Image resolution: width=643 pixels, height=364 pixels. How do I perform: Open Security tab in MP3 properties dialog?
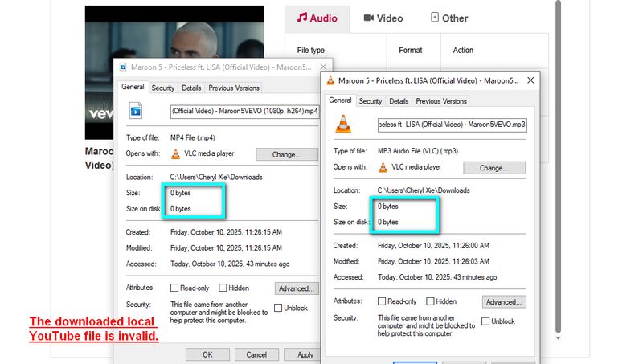pos(371,101)
